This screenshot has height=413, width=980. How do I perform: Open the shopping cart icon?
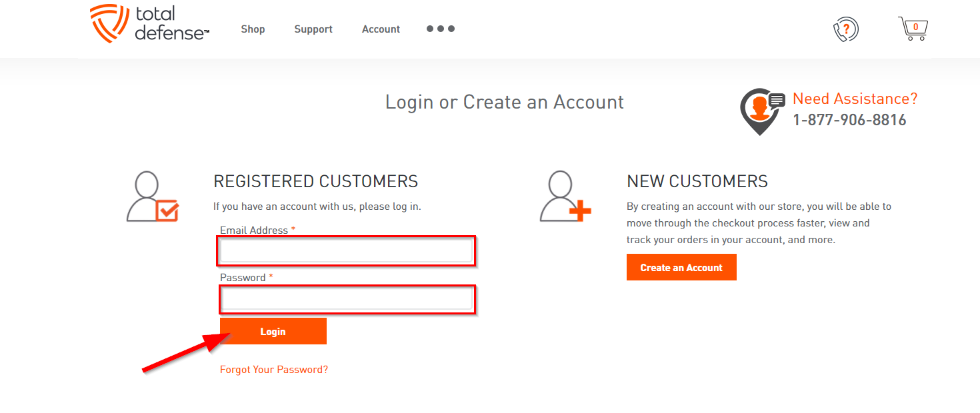(x=913, y=29)
